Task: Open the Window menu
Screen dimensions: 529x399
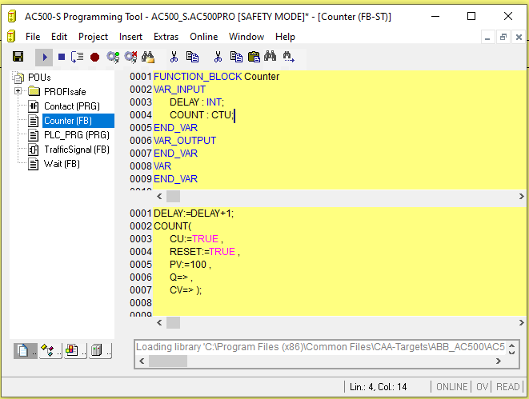Action: pos(246,36)
